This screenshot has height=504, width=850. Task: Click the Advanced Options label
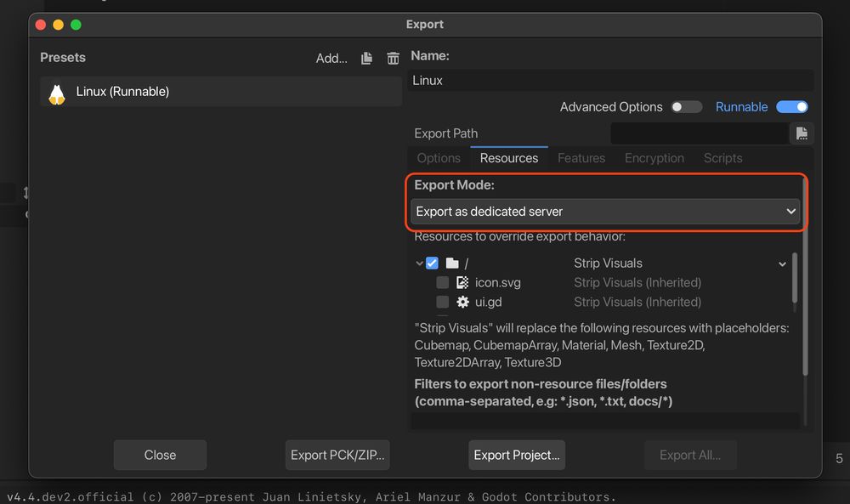611,107
